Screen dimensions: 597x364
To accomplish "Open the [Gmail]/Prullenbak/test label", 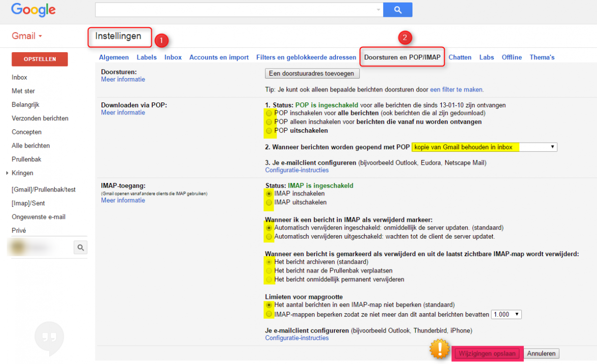I will pyautogui.click(x=44, y=190).
